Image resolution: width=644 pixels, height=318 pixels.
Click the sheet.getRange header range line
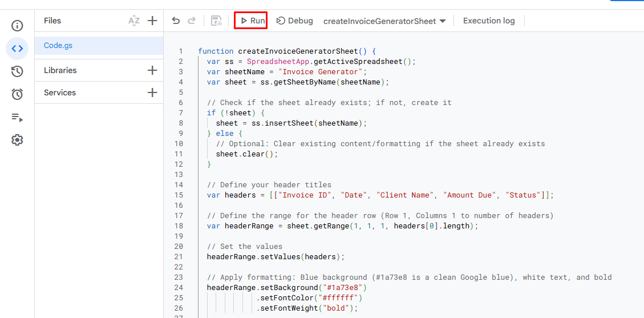tap(343, 226)
